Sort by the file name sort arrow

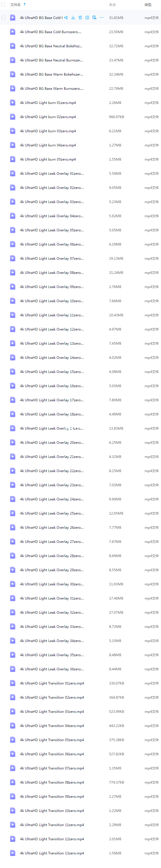[25, 5]
